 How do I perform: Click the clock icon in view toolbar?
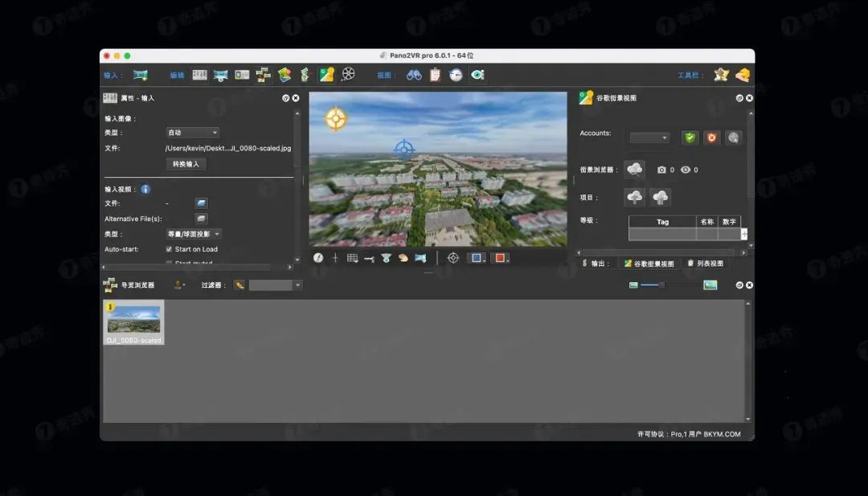click(x=456, y=75)
